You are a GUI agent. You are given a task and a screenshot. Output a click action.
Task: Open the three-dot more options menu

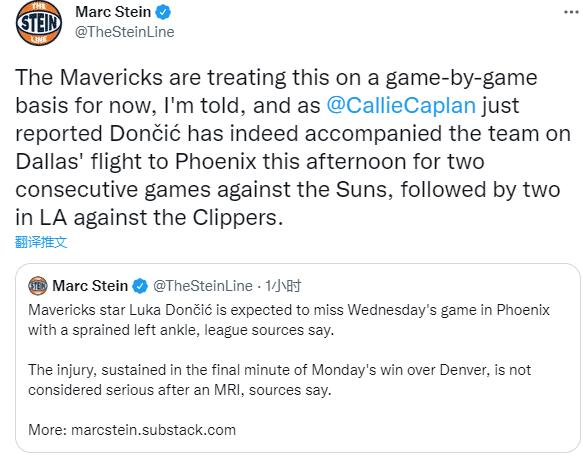click(x=571, y=12)
